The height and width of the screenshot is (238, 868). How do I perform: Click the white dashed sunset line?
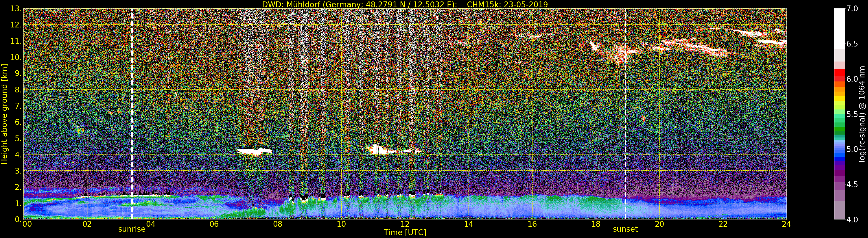625,114
